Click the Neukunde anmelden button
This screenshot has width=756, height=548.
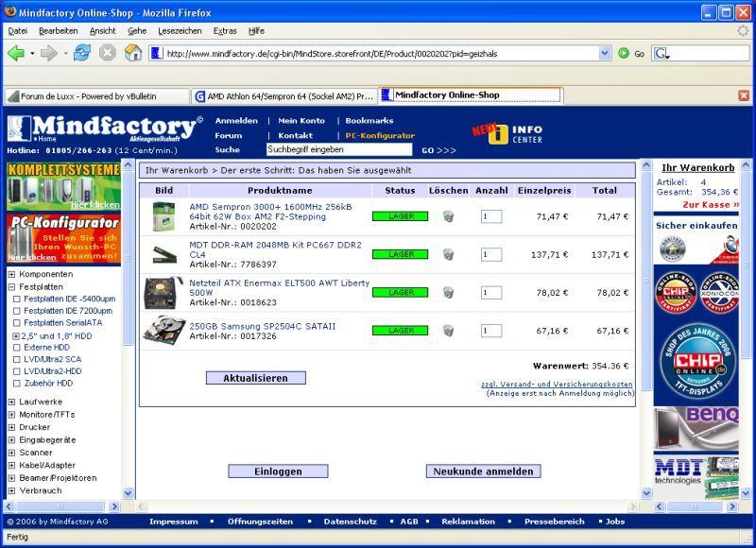click(483, 471)
